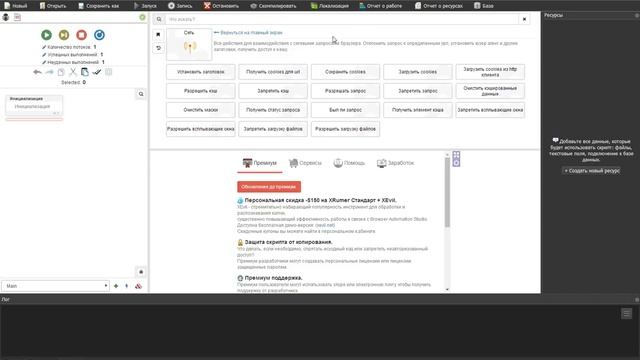Click Сохранить как in top menu
The image size is (640, 360).
[98, 6]
